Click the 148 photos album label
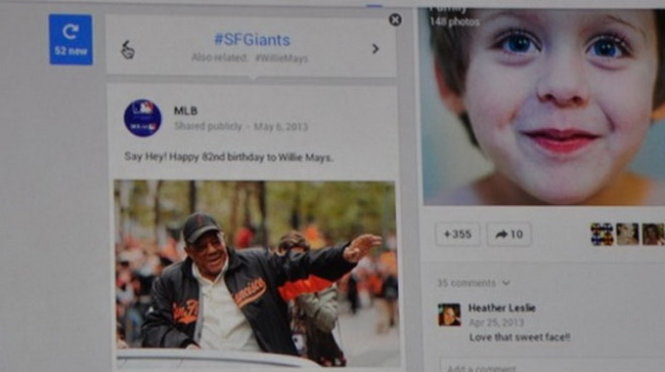This screenshot has height=372, width=665. 454,22
